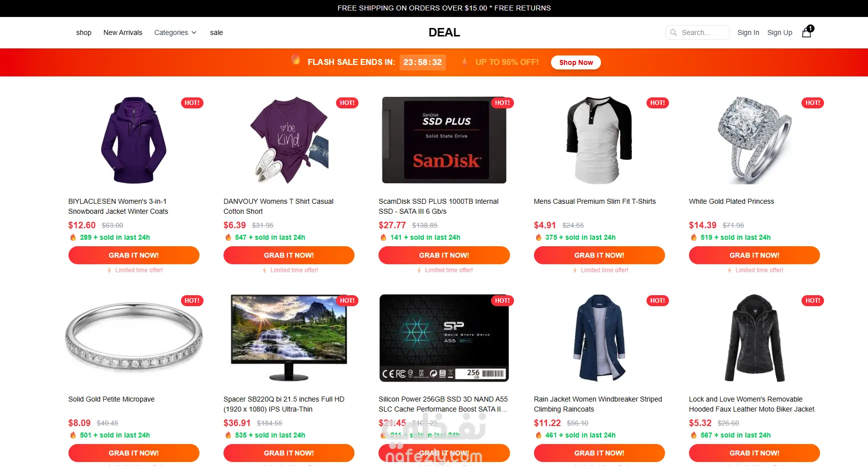The height and width of the screenshot is (466, 868).
Task: Grab the DANVOUY T Shirt now
Action: (x=289, y=255)
